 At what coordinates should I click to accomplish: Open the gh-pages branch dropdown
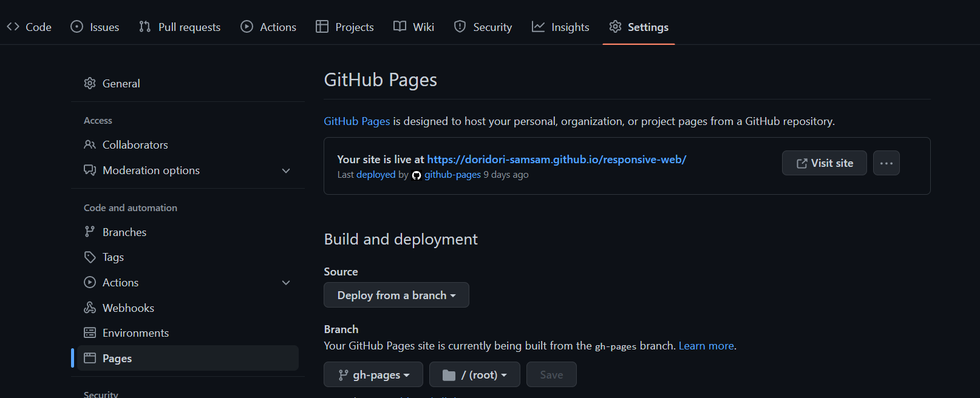pos(373,374)
